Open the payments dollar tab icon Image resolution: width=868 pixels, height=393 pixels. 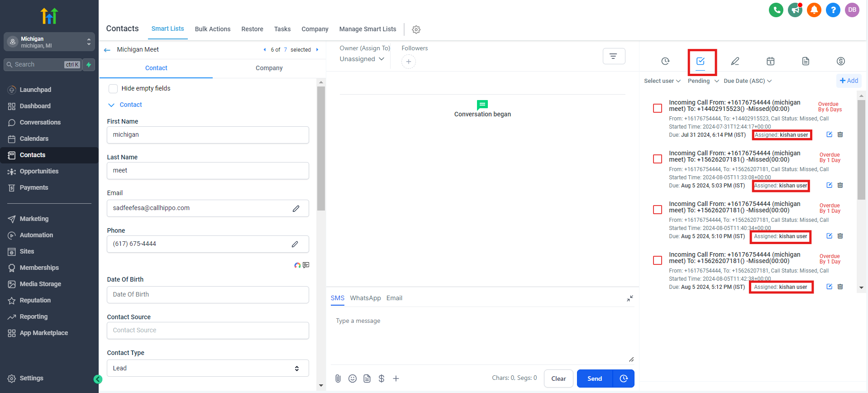pyautogui.click(x=841, y=61)
